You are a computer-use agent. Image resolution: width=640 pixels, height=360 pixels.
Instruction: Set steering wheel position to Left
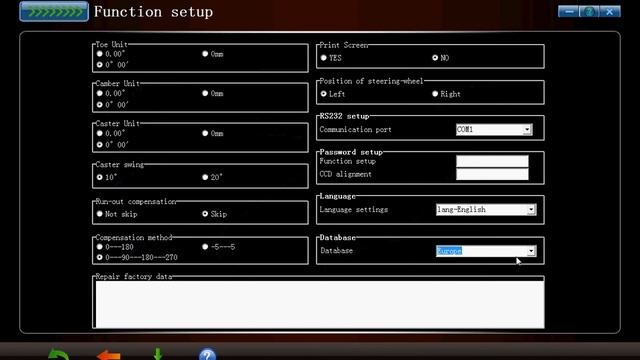324,94
